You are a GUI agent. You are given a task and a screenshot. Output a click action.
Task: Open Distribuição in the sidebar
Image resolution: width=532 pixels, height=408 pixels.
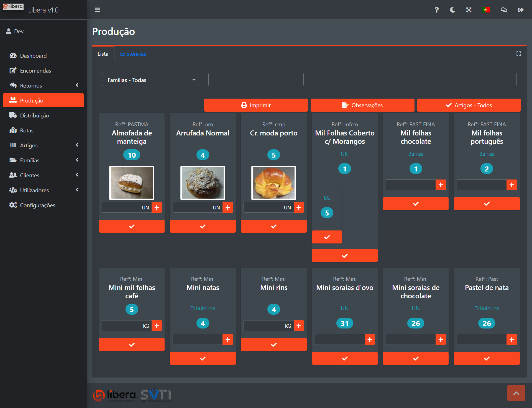click(34, 116)
